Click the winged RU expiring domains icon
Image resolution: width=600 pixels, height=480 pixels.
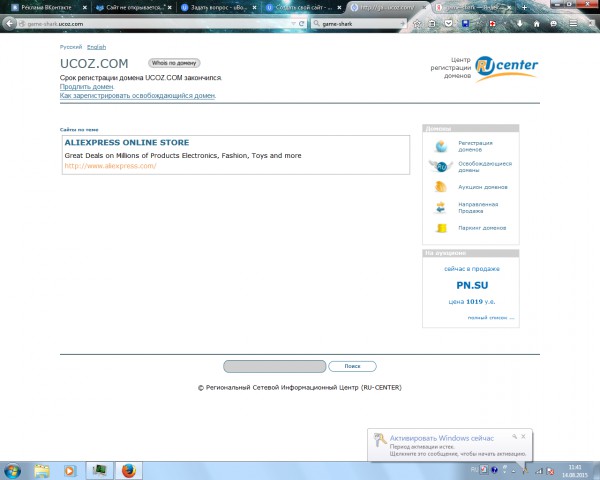pos(441,167)
